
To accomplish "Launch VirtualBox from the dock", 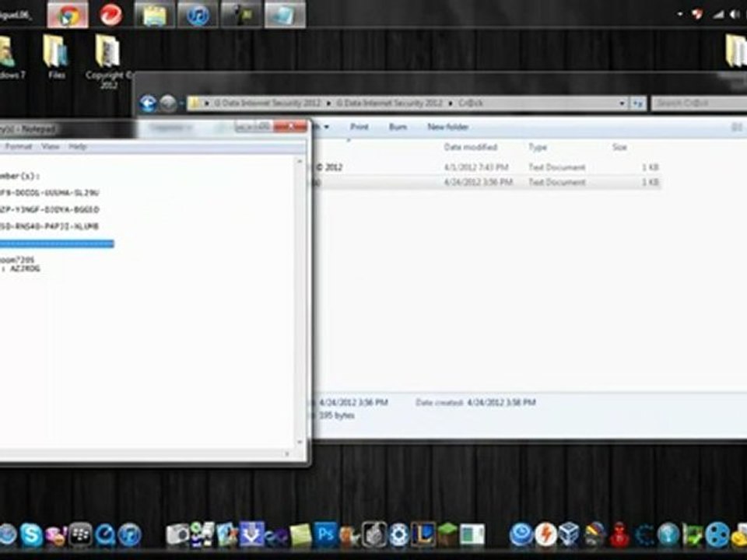I will click(x=570, y=534).
